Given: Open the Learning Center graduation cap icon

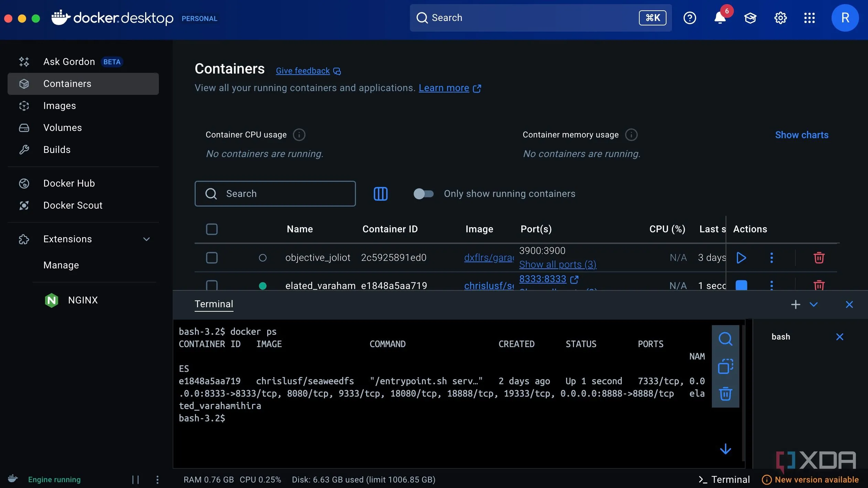Looking at the screenshot, I should 750,18.
